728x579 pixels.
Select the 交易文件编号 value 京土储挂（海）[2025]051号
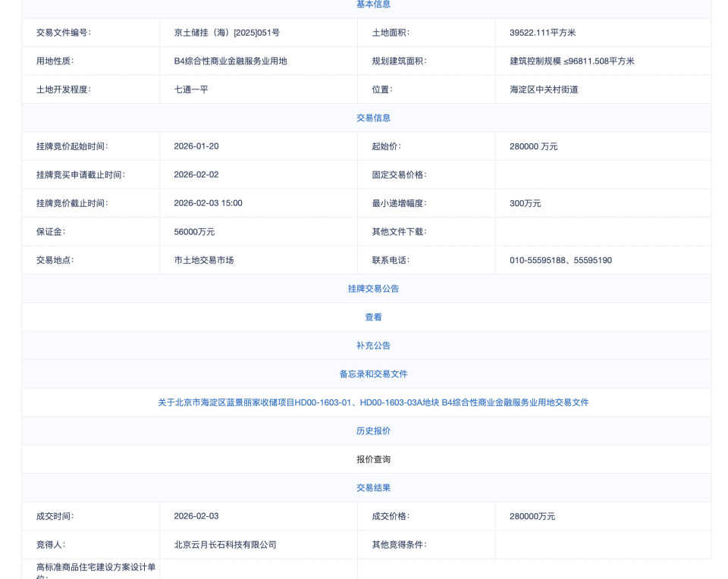pyautogui.click(x=227, y=33)
